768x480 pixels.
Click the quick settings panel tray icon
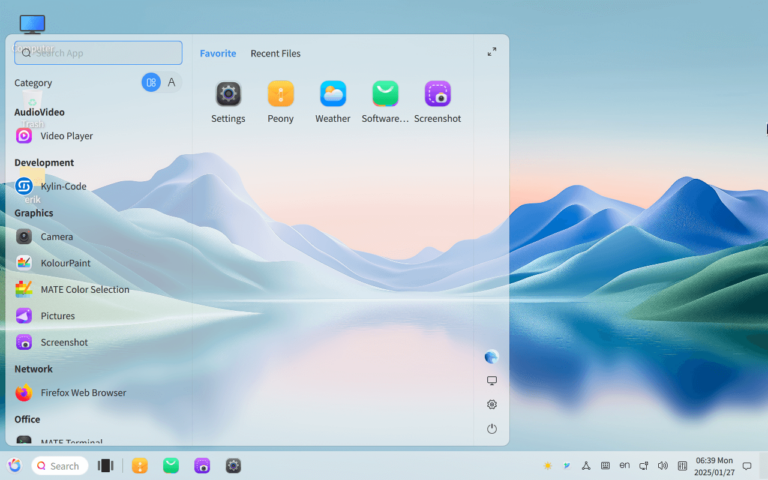[682, 466]
